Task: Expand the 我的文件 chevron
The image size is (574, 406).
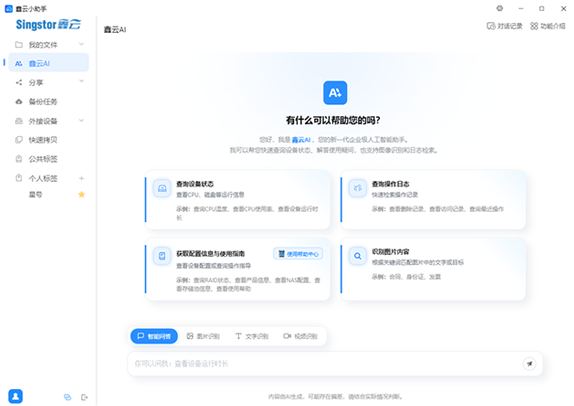Action: coord(81,44)
